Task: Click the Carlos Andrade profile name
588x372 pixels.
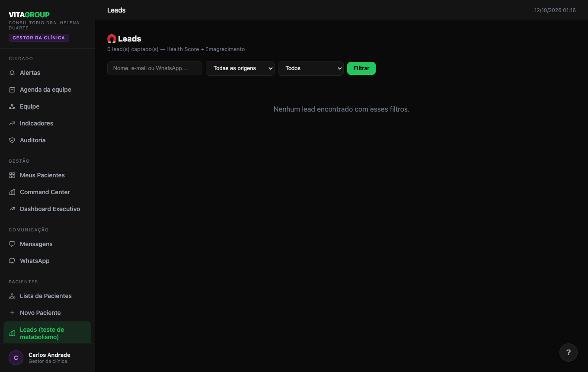Action: (x=49, y=355)
